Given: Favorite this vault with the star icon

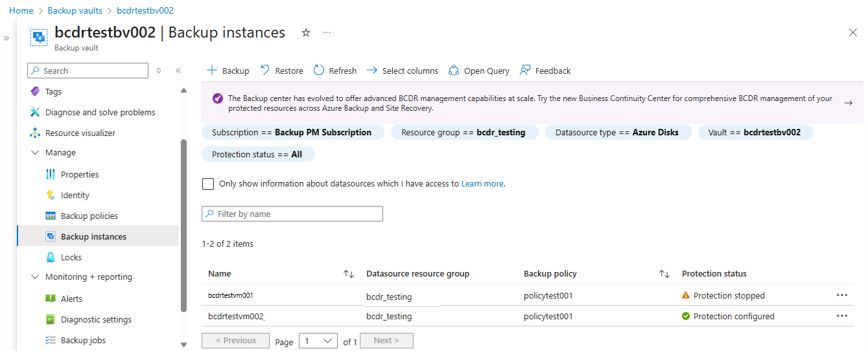Looking at the screenshot, I should point(306,33).
